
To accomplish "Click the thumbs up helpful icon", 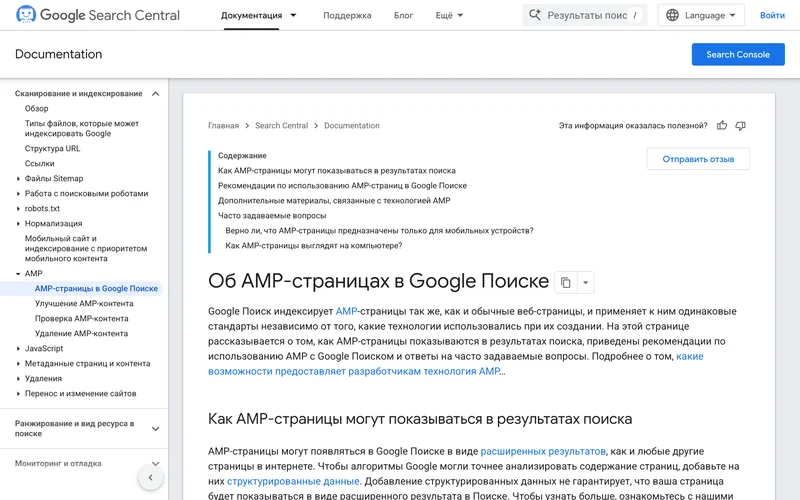I will pos(721,126).
